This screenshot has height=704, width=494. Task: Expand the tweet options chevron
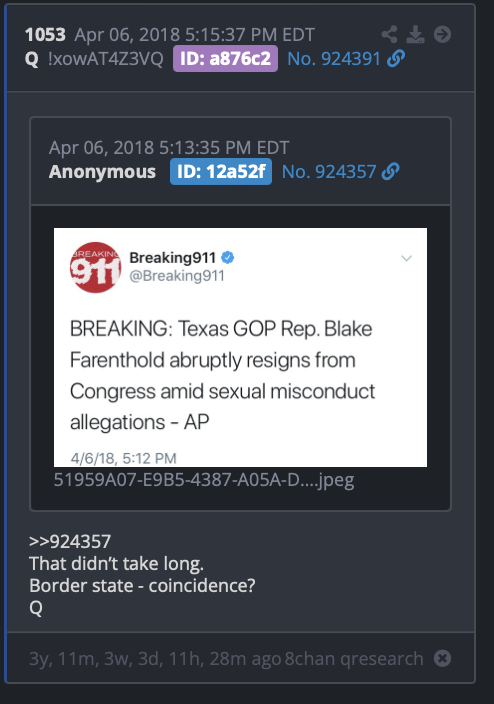point(406,258)
